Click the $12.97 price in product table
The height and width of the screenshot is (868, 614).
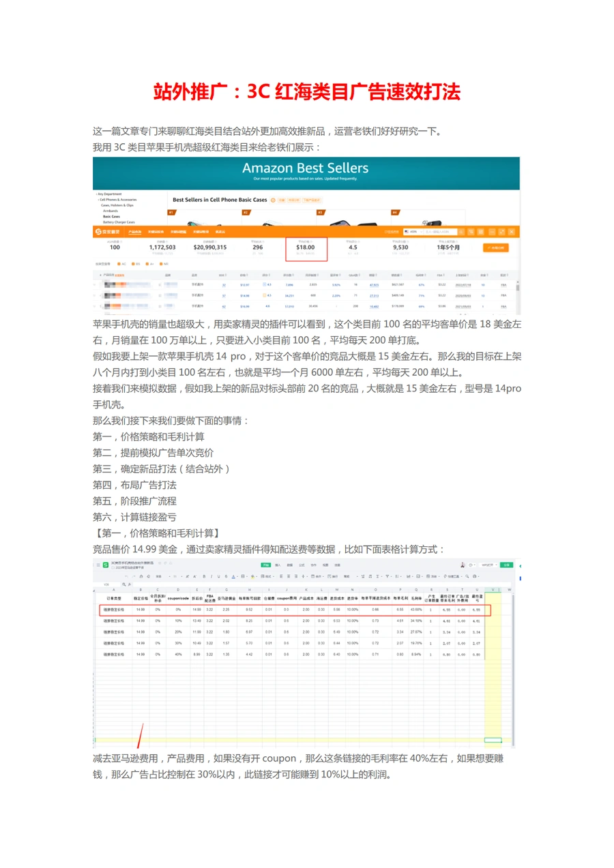245,285
